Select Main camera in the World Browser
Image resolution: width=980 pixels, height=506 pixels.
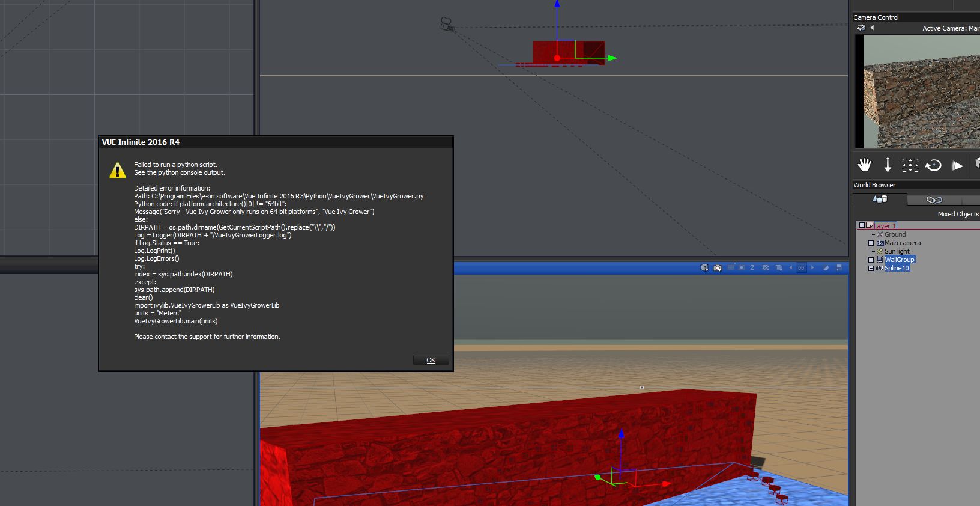(x=902, y=243)
